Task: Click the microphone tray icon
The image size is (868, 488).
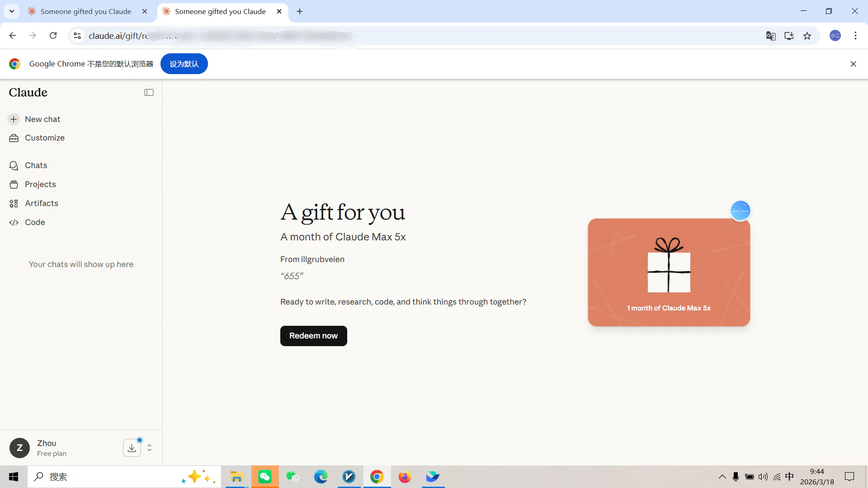Action: pyautogui.click(x=736, y=477)
